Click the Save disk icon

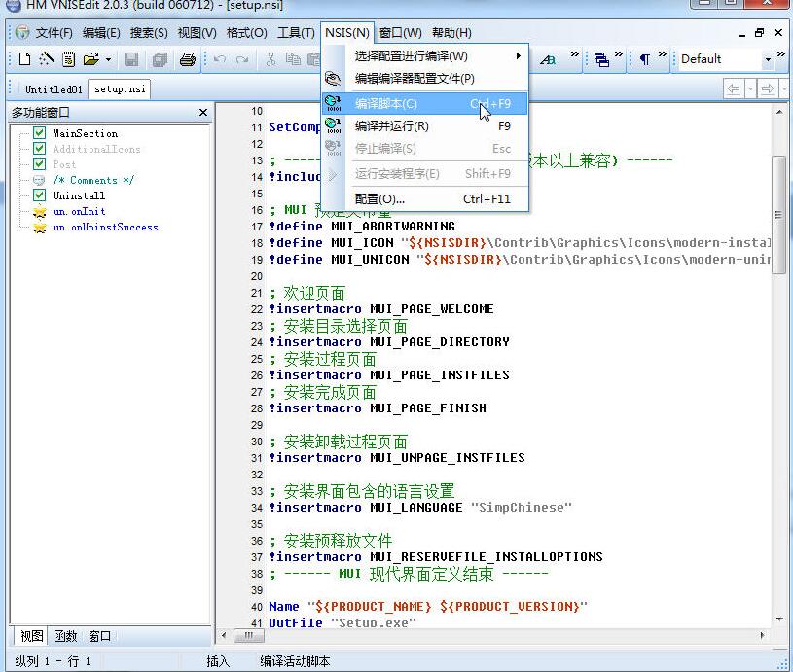pos(131,59)
